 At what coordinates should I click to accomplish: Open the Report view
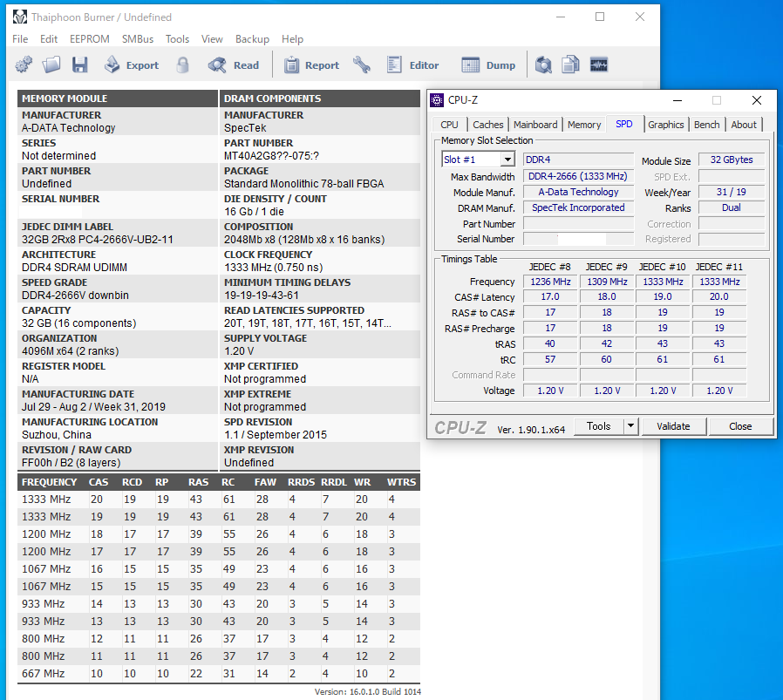click(x=311, y=65)
